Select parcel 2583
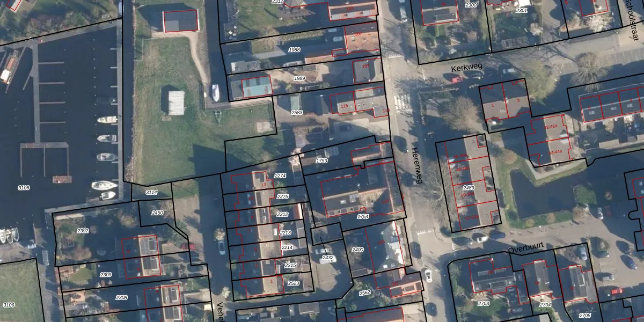The width and height of the screenshot is (644, 322). (x=297, y=113)
